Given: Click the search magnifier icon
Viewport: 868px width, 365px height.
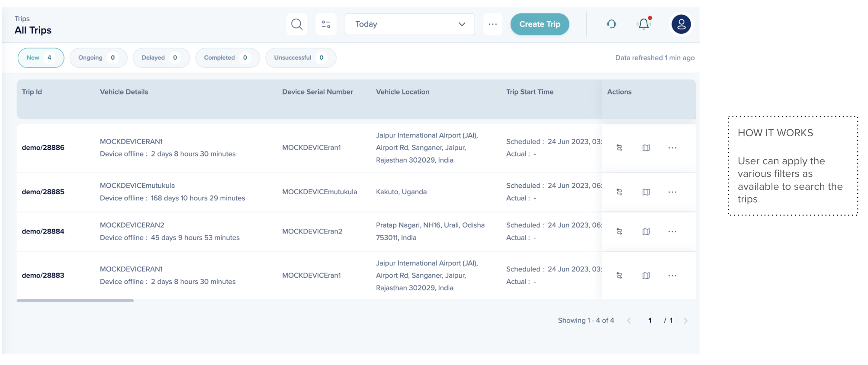Looking at the screenshot, I should [297, 24].
